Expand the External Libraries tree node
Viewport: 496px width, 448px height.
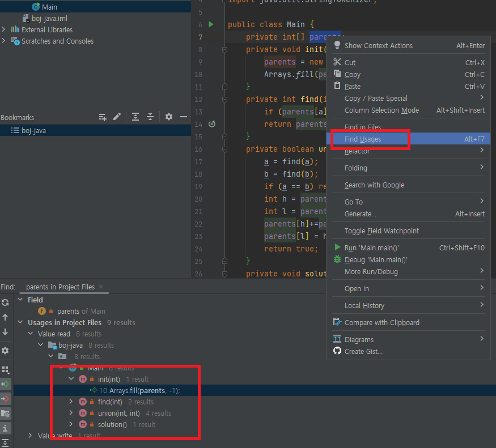5,29
